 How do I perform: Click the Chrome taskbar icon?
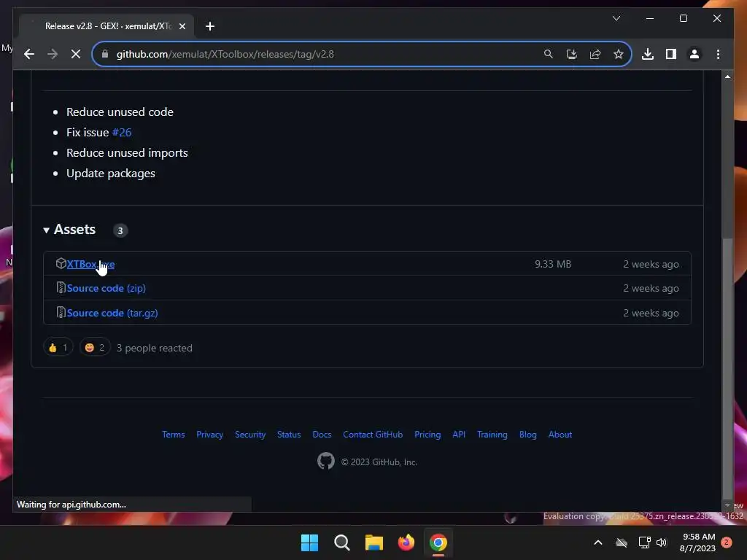[x=438, y=542]
